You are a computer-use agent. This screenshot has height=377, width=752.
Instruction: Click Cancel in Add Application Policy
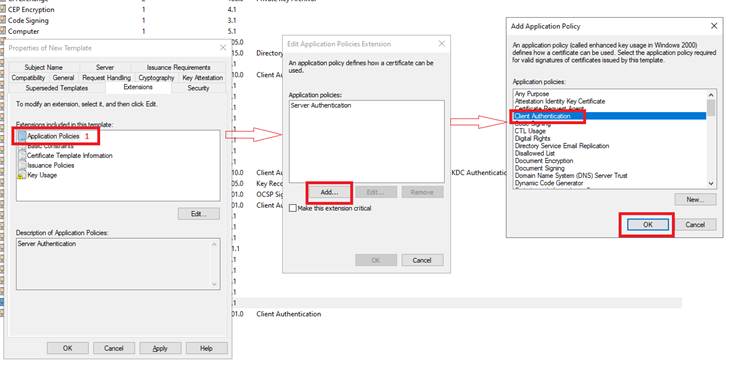(695, 224)
